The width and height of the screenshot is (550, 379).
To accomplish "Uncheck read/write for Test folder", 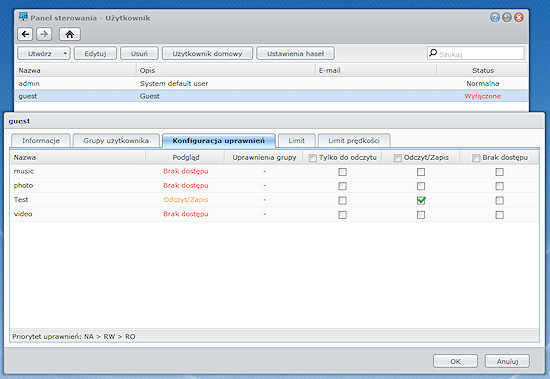I will (421, 200).
